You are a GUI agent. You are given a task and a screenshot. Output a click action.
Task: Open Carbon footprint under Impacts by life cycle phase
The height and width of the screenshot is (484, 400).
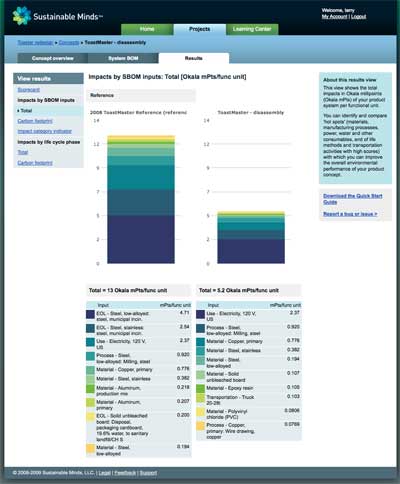35,163
